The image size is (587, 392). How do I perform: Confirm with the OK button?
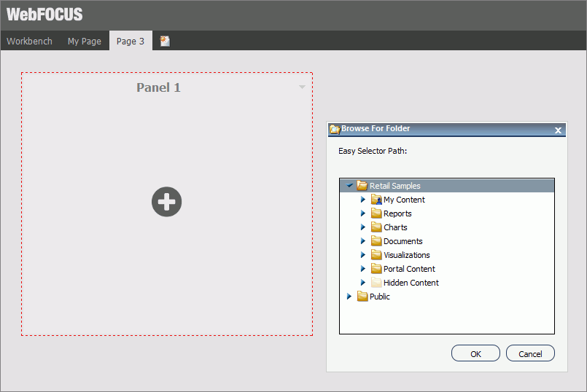475,353
